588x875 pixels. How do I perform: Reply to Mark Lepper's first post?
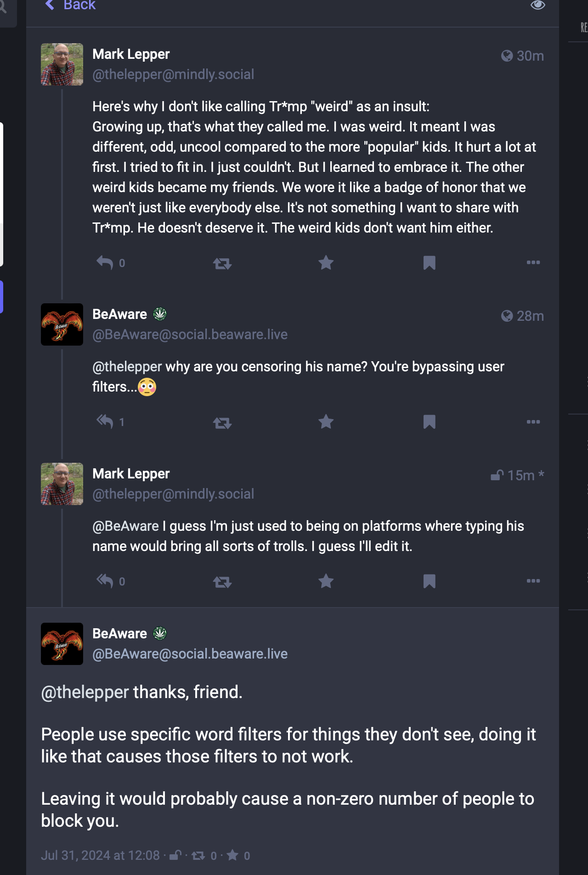pyautogui.click(x=105, y=263)
